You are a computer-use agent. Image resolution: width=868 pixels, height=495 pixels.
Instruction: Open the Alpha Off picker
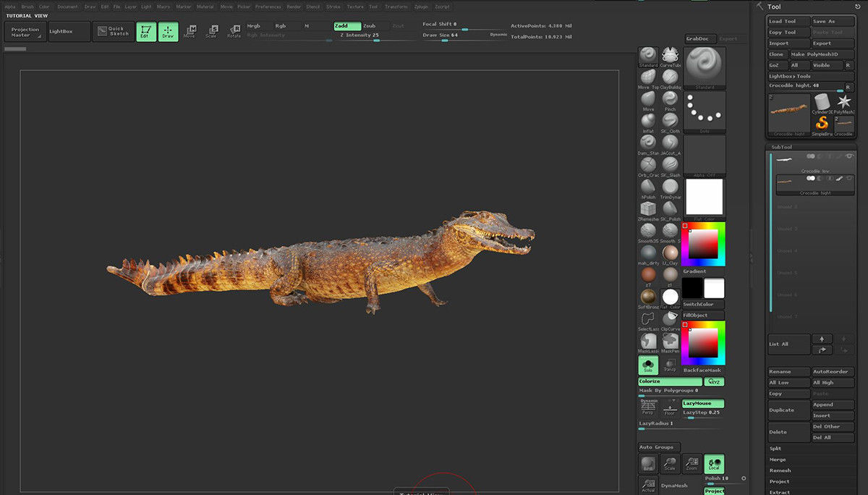click(705, 156)
